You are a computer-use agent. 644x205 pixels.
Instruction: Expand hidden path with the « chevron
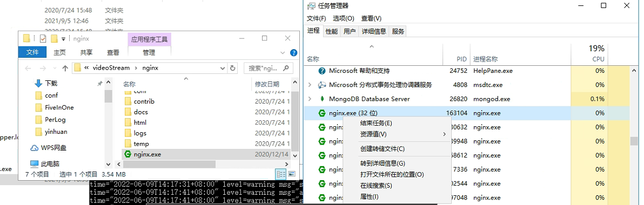(x=86, y=68)
